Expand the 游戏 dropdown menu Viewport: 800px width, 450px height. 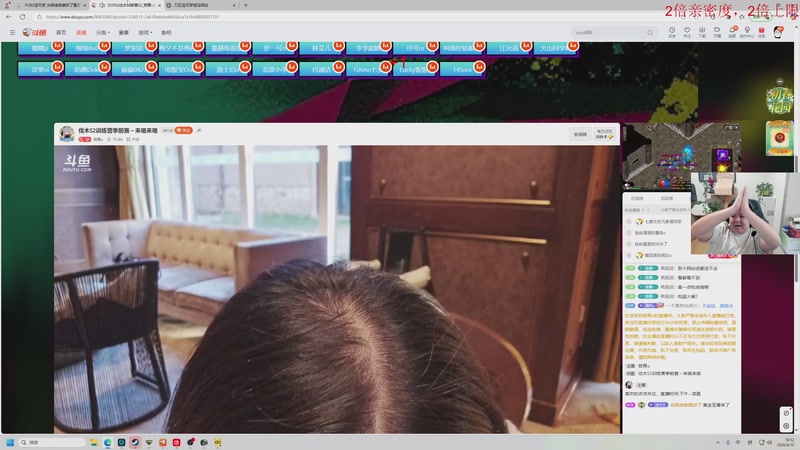[145, 32]
